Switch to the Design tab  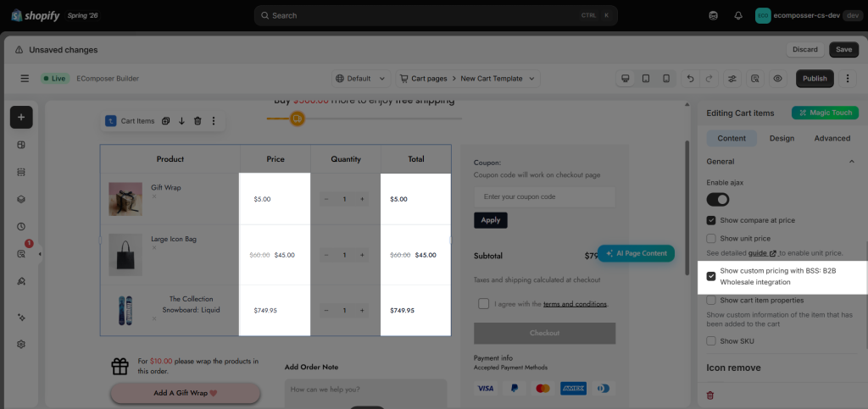pyautogui.click(x=782, y=138)
